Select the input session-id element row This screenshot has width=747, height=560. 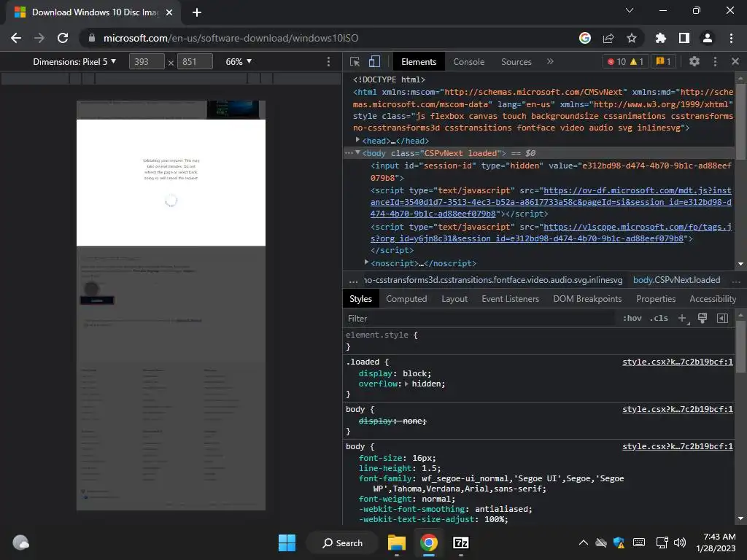[551, 171]
